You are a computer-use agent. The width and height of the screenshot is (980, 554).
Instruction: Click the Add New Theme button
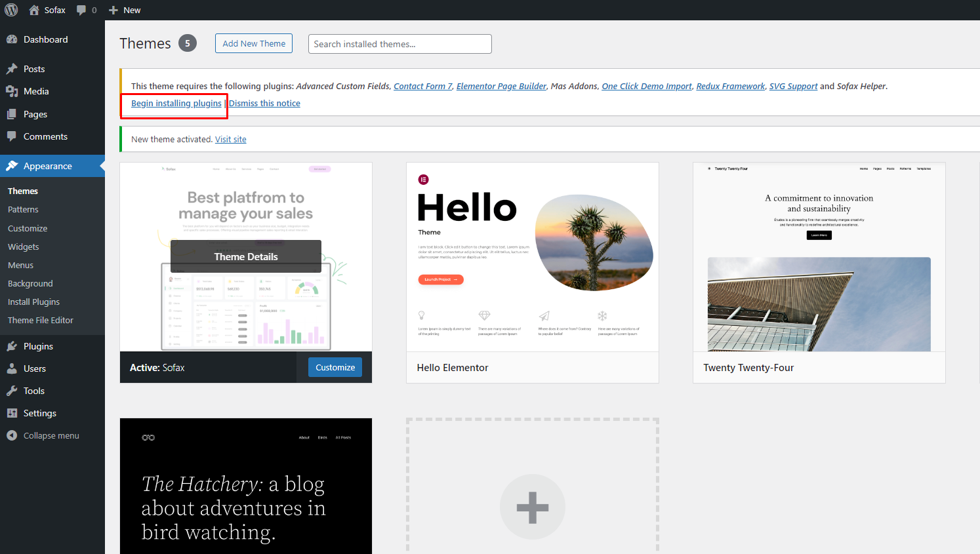(x=254, y=43)
